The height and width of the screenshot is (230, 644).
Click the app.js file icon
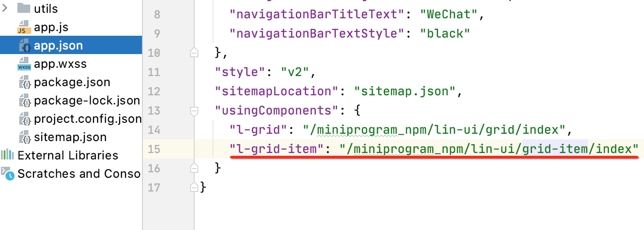(24, 27)
